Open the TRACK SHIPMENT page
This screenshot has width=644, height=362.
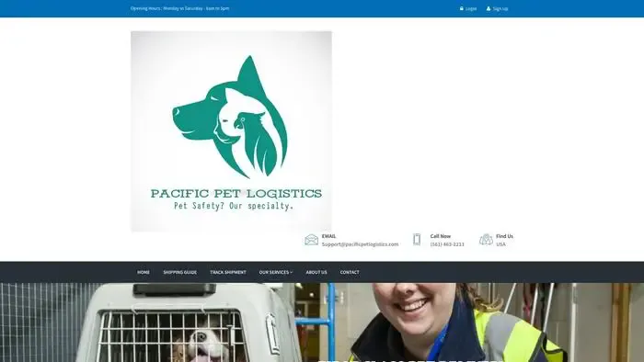pyautogui.click(x=228, y=272)
